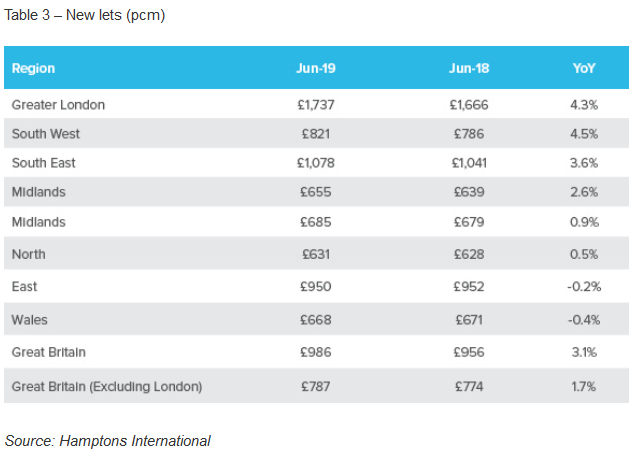Screen dimensions: 635x455
Task: Click the £986 Great Britain value
Action: click(316, 353)
